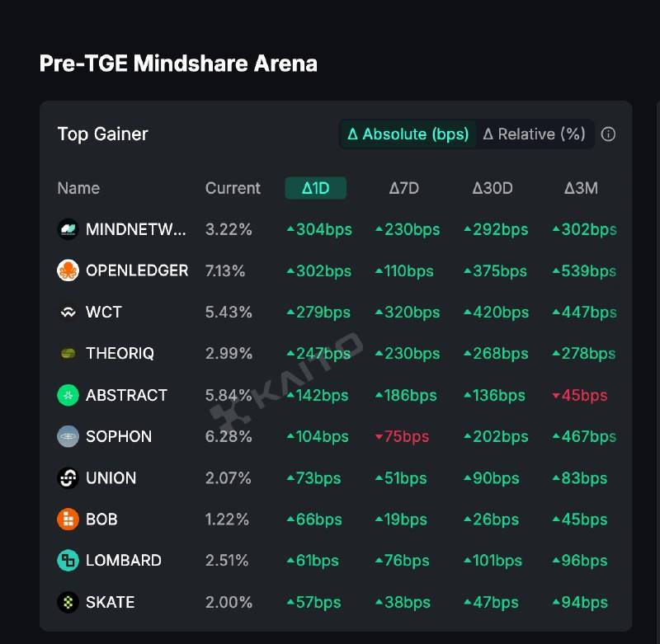
Task: Open the OPENLEDGER project name link
Action: click(137, 270)
